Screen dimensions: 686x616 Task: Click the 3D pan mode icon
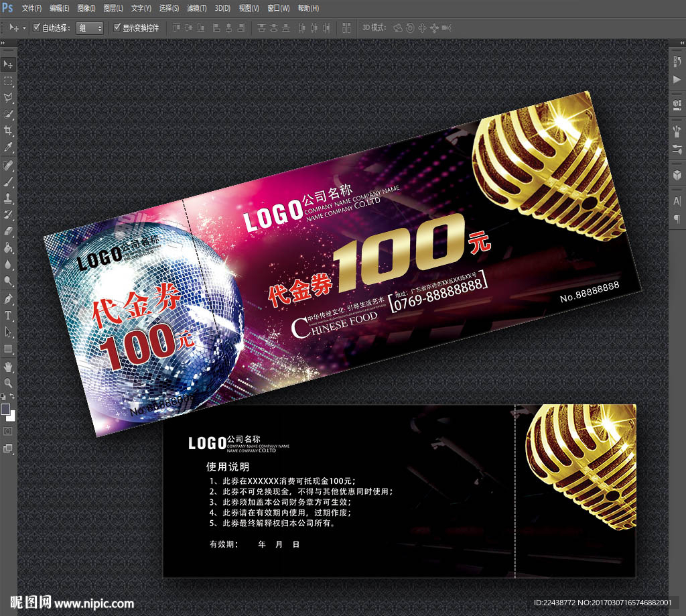(x=422, y=28)
